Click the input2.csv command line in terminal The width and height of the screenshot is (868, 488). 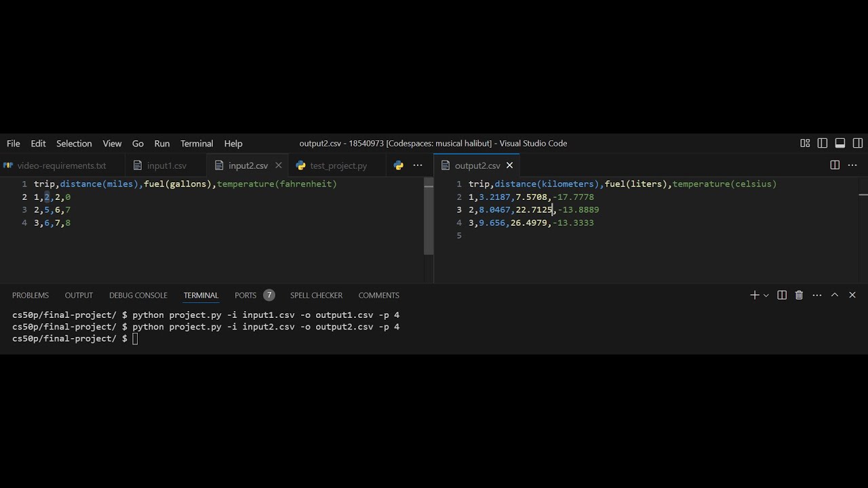(x=206, y=326)
